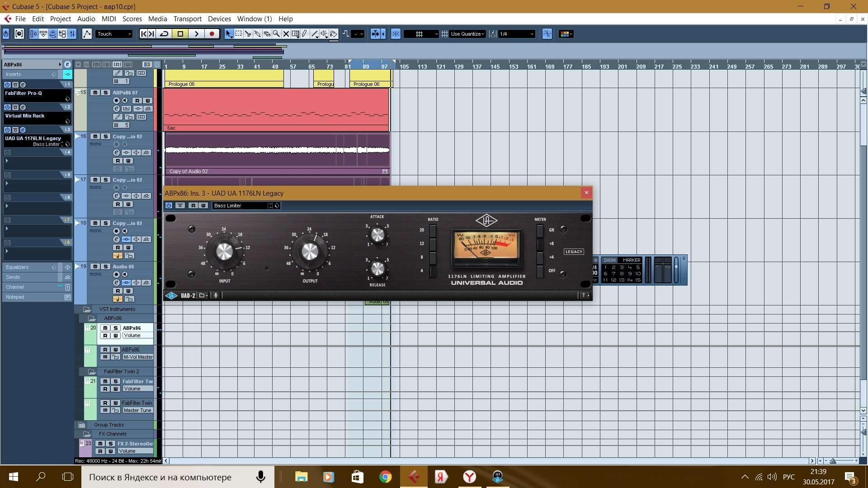Click the Record button in transport toolbar
This screenshot has width=868, height=488.
tap(212, 34)
